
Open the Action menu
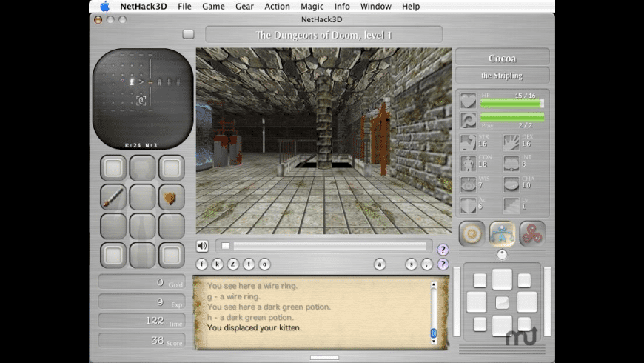(277, 6)
